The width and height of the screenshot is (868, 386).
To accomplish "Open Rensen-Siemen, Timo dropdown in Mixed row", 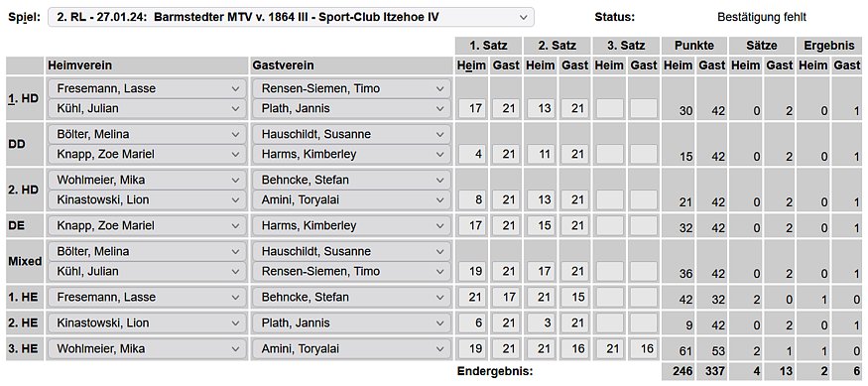I will (x=351, y=271).
